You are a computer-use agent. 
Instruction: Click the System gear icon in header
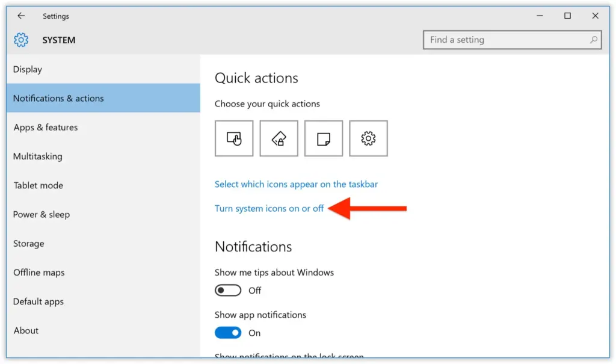[x=21, y=40]
